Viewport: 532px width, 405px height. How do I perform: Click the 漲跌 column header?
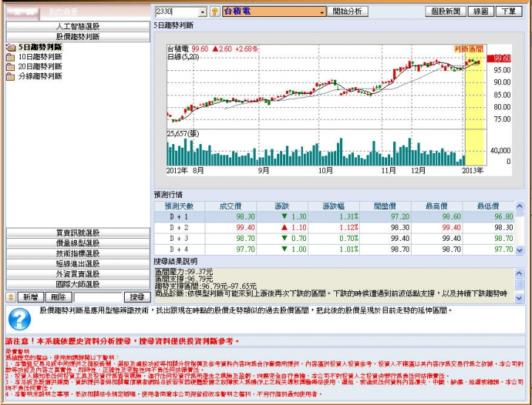coord(282,206)
